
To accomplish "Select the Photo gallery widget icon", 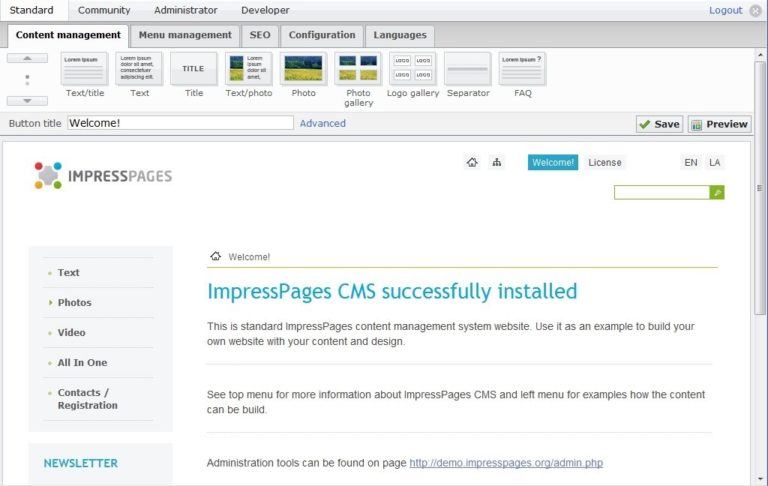I will 358,69.
